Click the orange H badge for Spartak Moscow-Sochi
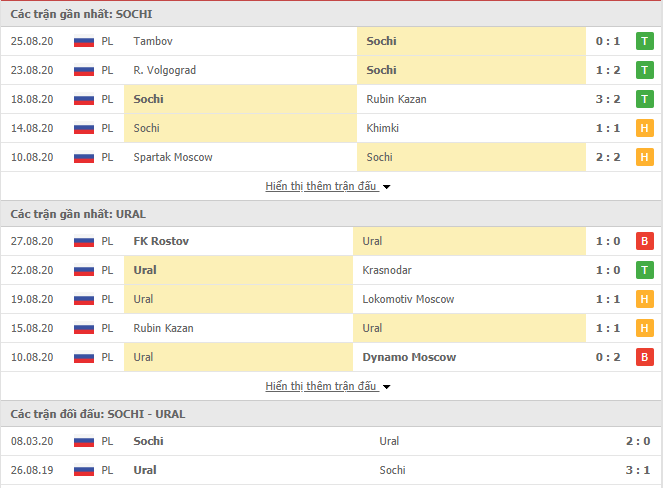Image resolution: width=663 pixels, height=488 pixels. point(644,157)
